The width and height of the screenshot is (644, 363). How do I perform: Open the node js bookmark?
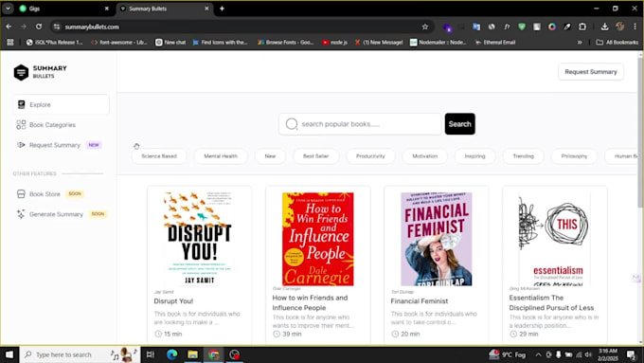(x=334, y=42)
